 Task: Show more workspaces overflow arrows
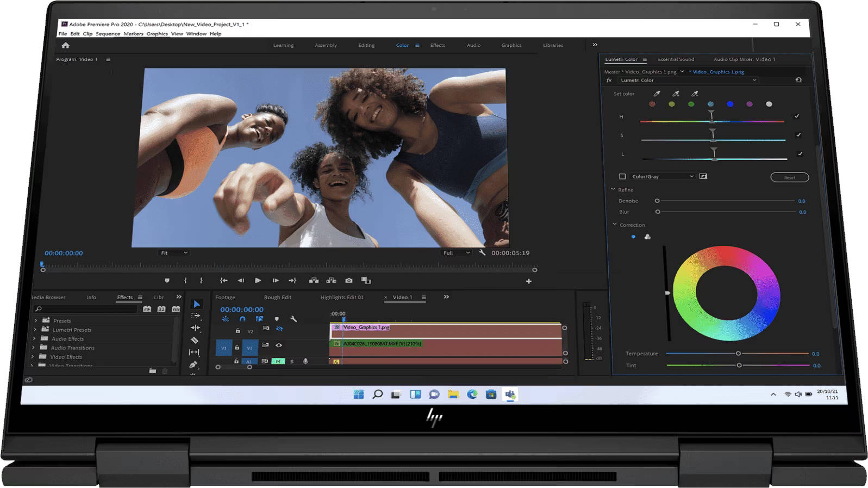pyautogui.click(x=595, y=45)
